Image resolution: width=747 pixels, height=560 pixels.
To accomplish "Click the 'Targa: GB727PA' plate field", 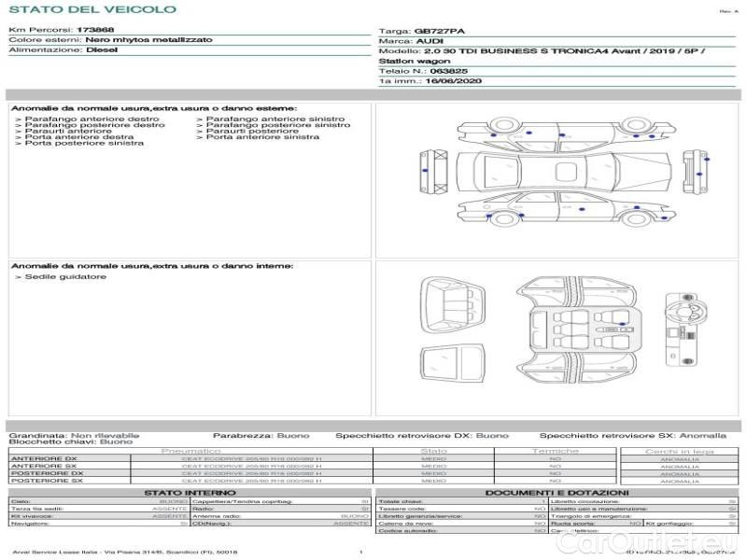I will [419, 31].
